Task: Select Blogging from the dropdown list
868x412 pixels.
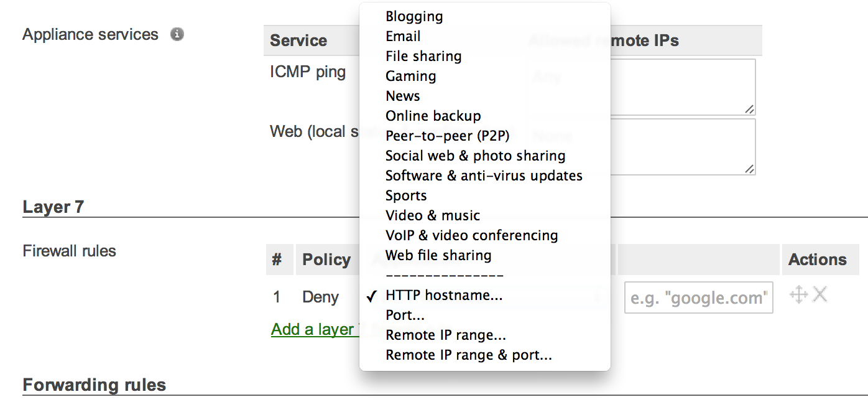Action: tap(414, 16)
